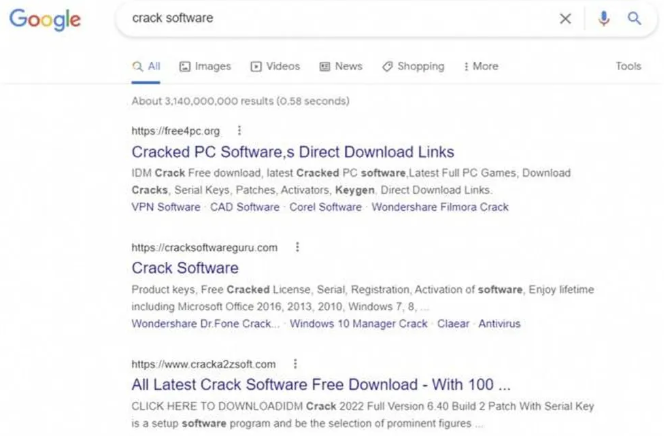664x436 pixels.
Task: Switch to the Videos tab
Action: pos(275,66)
